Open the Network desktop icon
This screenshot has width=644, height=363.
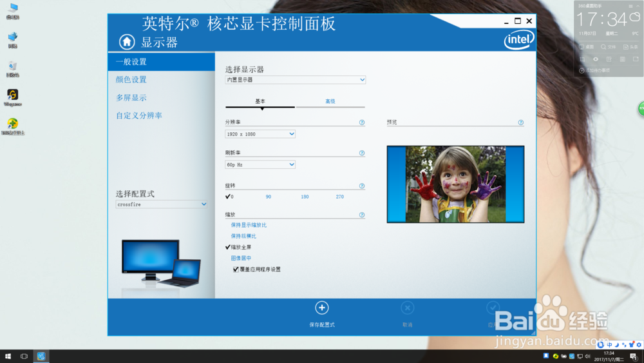13,40
